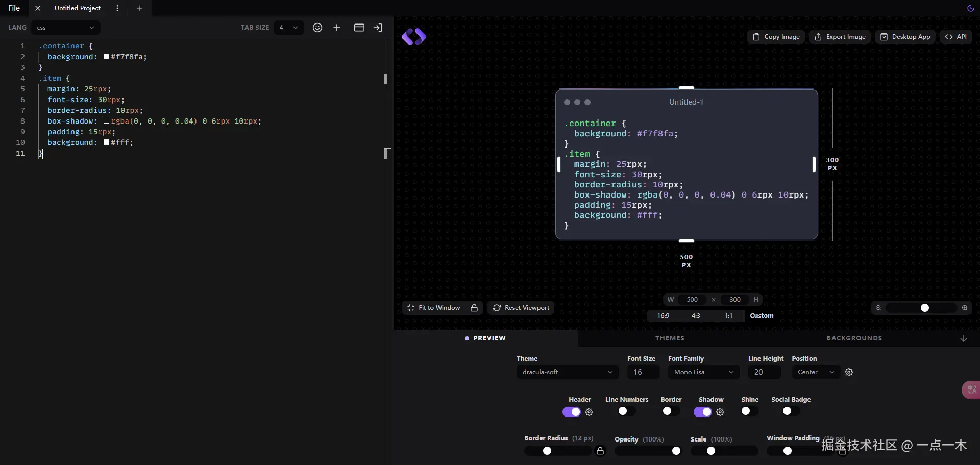Viewport: 980px width, 465px height.
Task: Select the 16:9 aspect ratio
Action: pos(663,316)
